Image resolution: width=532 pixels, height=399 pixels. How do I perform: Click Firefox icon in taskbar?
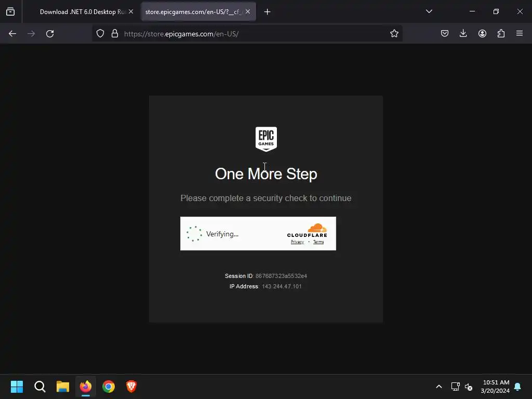(x=86, y=387)
